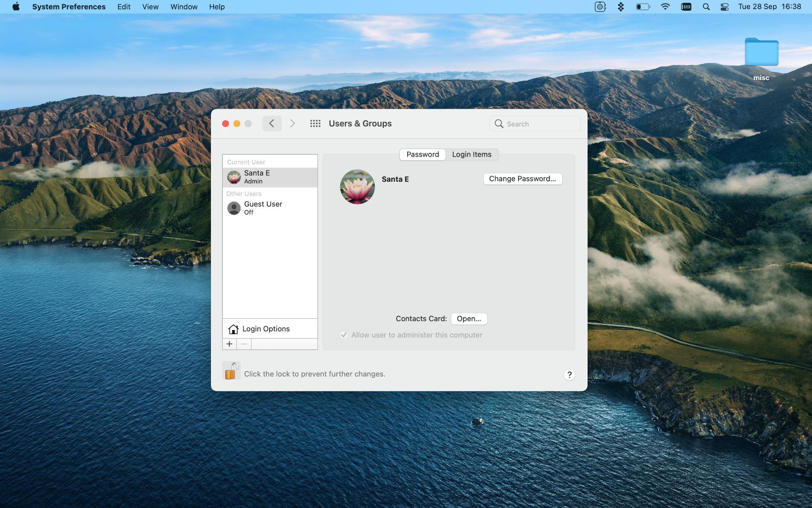Open the Window menu
Viewport: 812px width, 508px height.
pyautogui.click(x=184, y=6)
